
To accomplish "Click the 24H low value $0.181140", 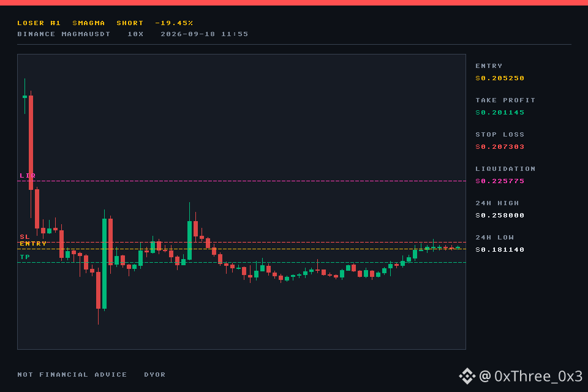I will (500, 250).
